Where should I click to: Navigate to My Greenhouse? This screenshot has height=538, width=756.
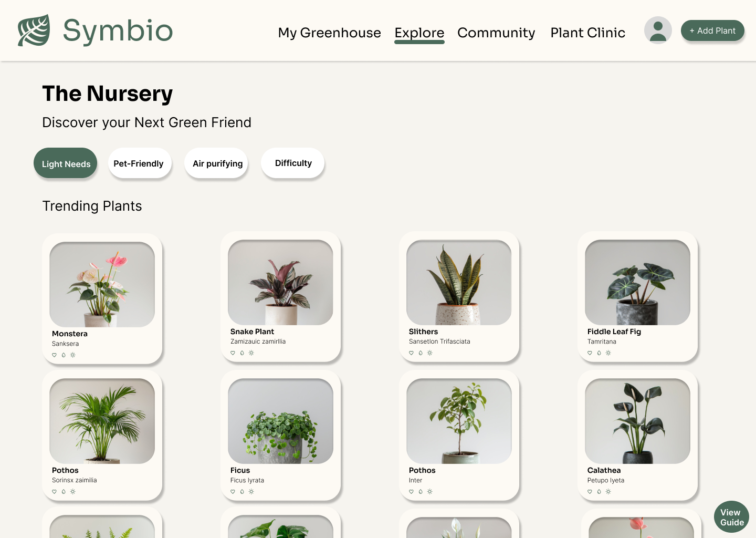click(x=329, y=33)
